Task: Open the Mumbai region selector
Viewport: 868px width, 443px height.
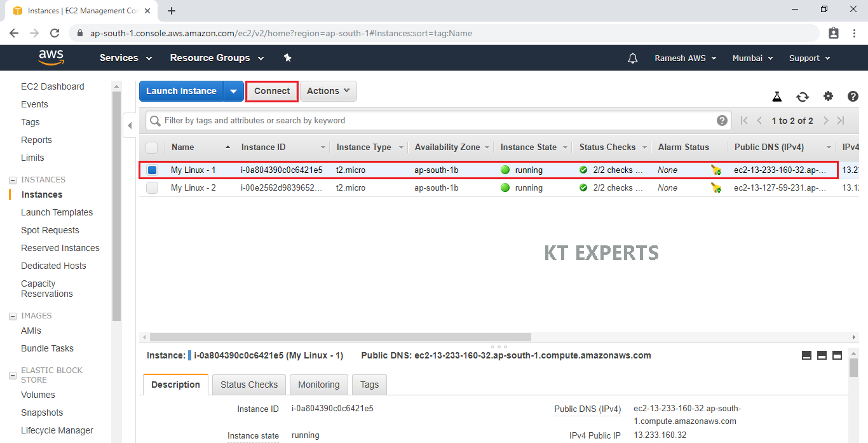Action: (x=753, y=58)
